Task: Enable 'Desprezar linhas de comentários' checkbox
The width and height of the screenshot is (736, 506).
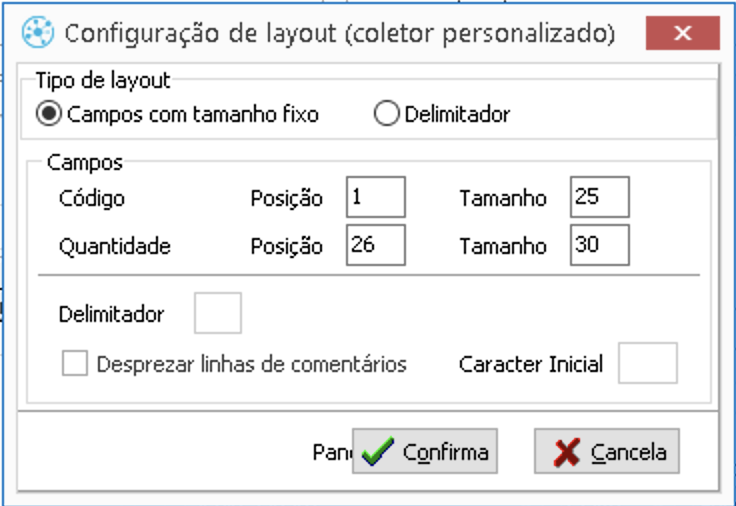Action: (75, 363)
